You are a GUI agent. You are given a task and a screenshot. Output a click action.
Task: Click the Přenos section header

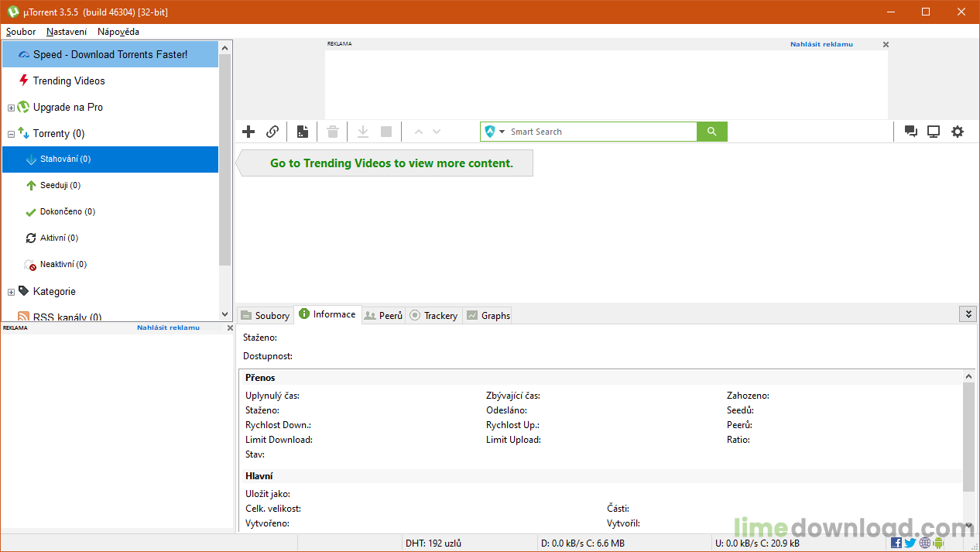click(x=260, y=378)
